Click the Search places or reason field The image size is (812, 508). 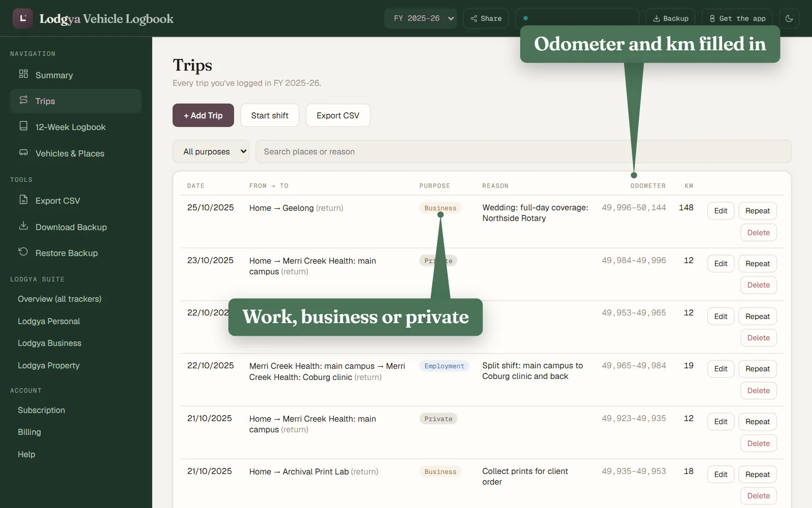coord(523,151)
